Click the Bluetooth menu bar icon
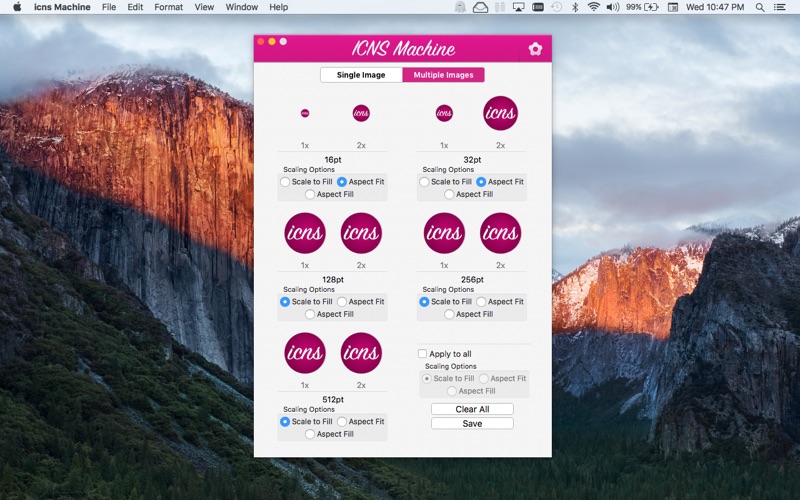The width and height of the screenshot is (800, 500). (x=575, y=7)
